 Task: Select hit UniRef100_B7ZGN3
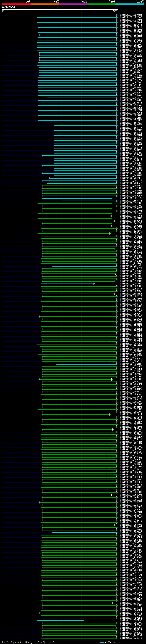[131, 188]
